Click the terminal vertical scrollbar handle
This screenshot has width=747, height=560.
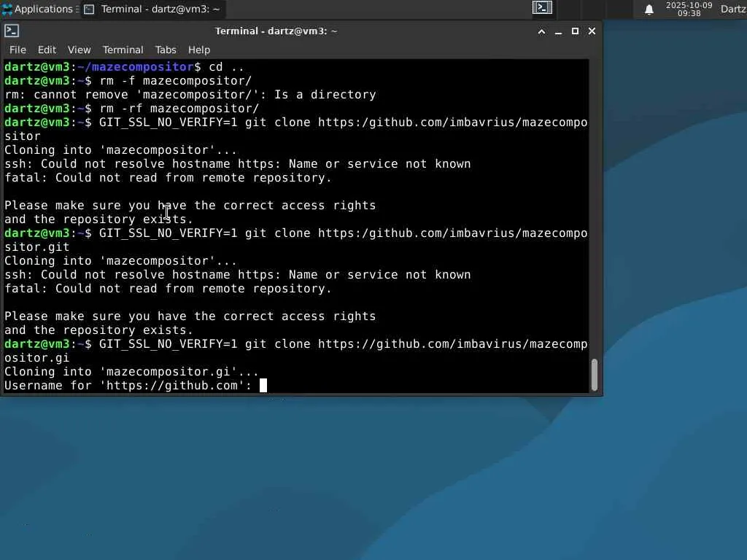[x=595, y=375]
